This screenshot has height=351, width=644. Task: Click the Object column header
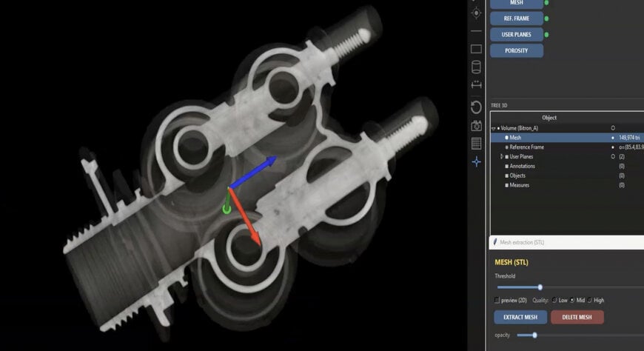pyautogui.click(x=549, y=118)
